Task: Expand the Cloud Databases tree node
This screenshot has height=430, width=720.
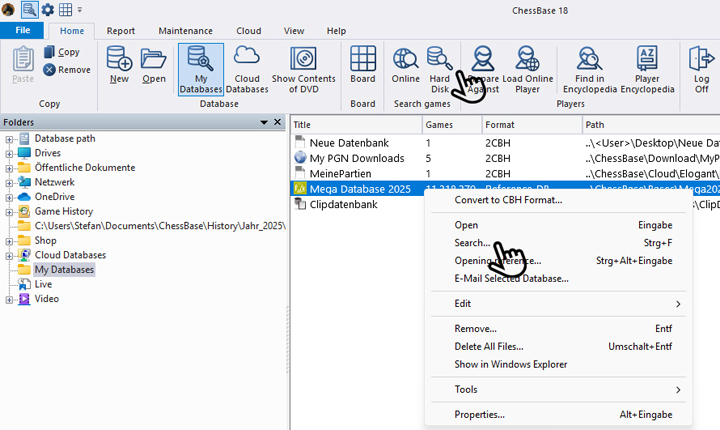Action: click(9, 256)
